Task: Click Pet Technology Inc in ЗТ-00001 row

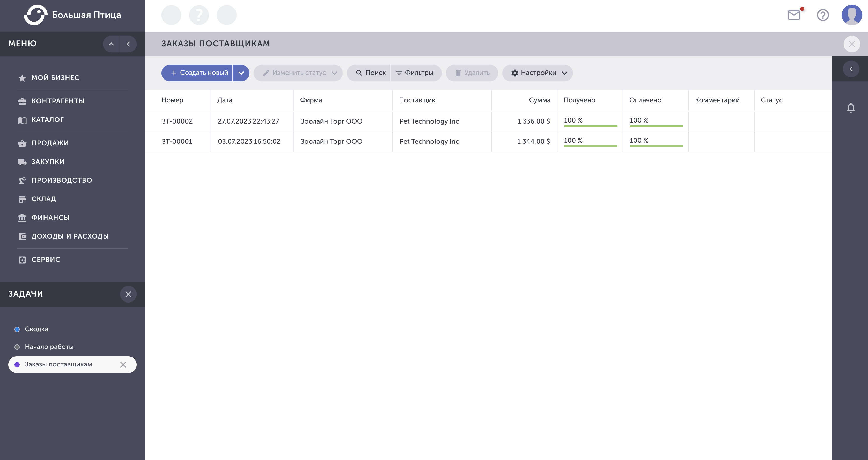Action: click(x=429, y=142)
